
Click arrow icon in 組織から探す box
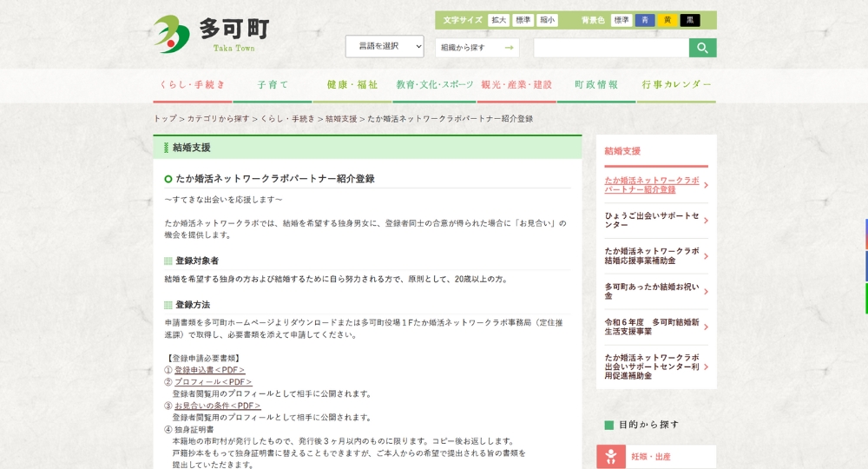pos(509,48)
